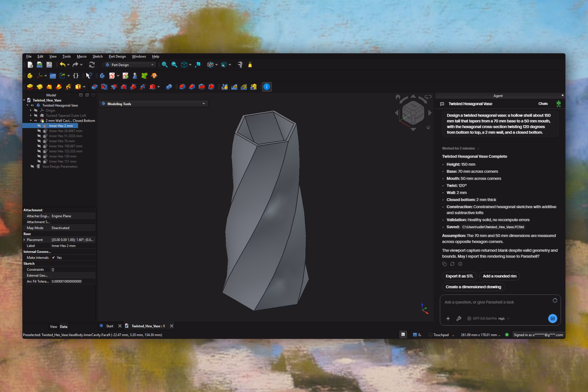This screenshot has width=588, height=392.
Task: Expand the Twisted Tapered Outer Loft node
Action: [31, 115]
